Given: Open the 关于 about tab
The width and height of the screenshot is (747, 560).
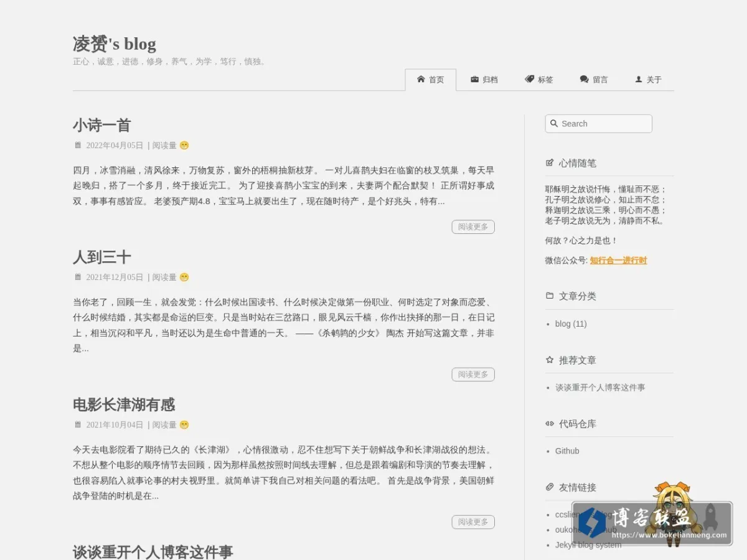Looking at the screenshot, I should click(x=648, y=80).
